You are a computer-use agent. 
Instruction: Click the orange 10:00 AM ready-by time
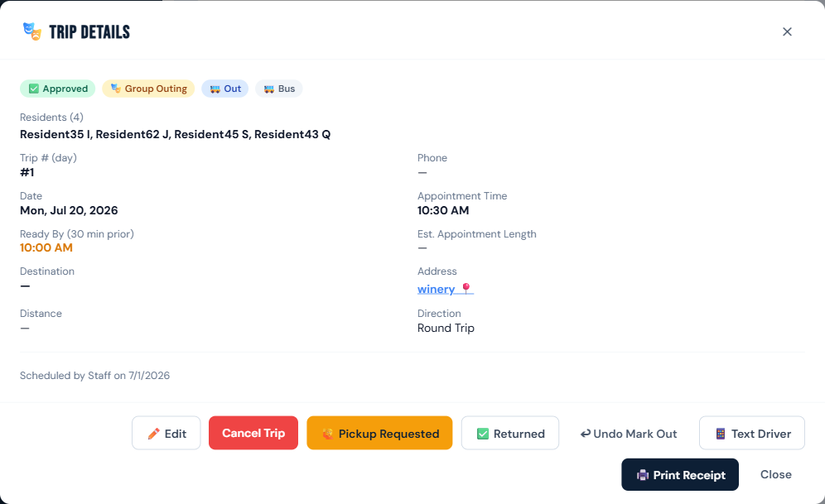(46, 248)
